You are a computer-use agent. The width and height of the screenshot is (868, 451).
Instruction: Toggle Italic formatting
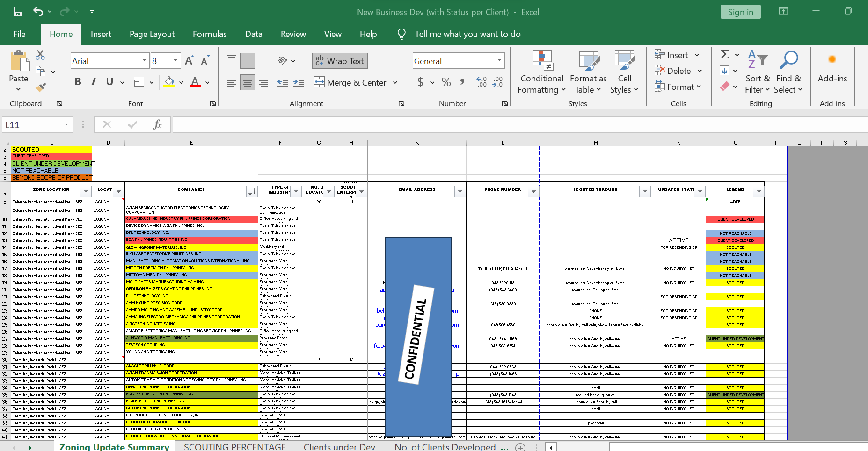click(94, 82)
